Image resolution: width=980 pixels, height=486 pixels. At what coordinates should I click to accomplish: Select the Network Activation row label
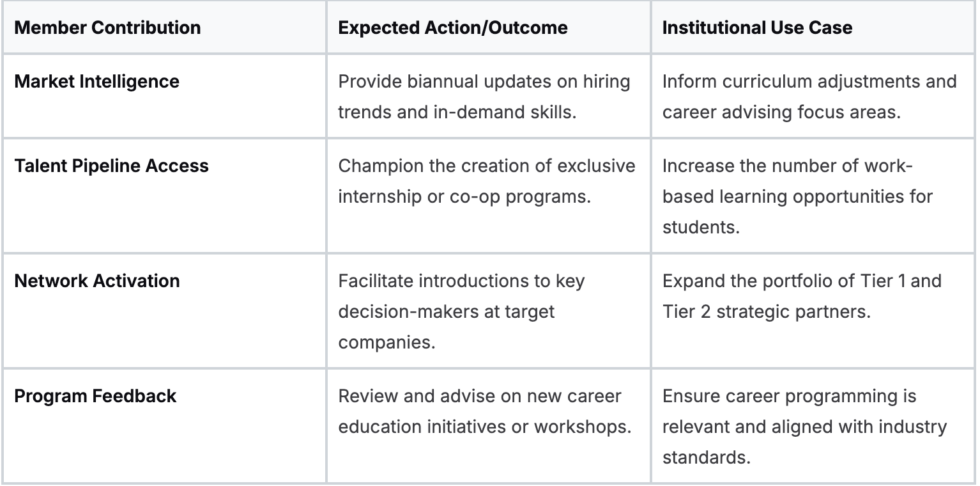(96, 281)
